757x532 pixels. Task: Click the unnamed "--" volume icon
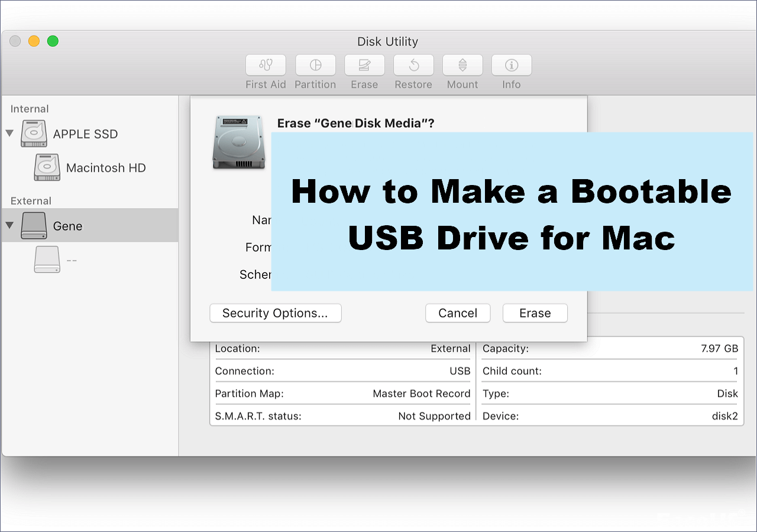tap(47, 259)
